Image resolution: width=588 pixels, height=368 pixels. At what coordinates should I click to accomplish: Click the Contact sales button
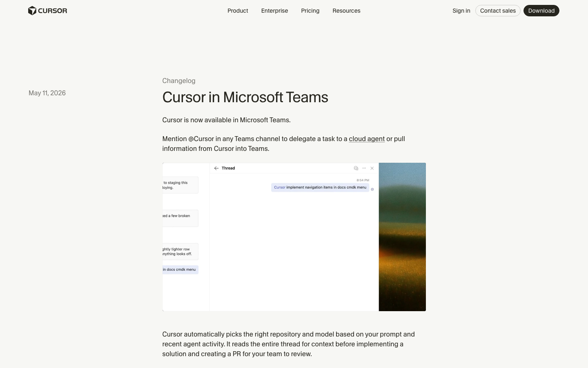(498, 11)
